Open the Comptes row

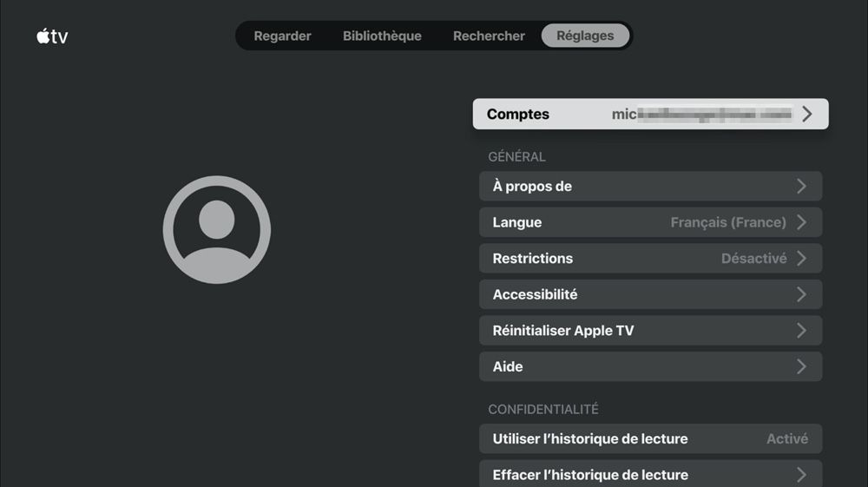pos(650,114)
